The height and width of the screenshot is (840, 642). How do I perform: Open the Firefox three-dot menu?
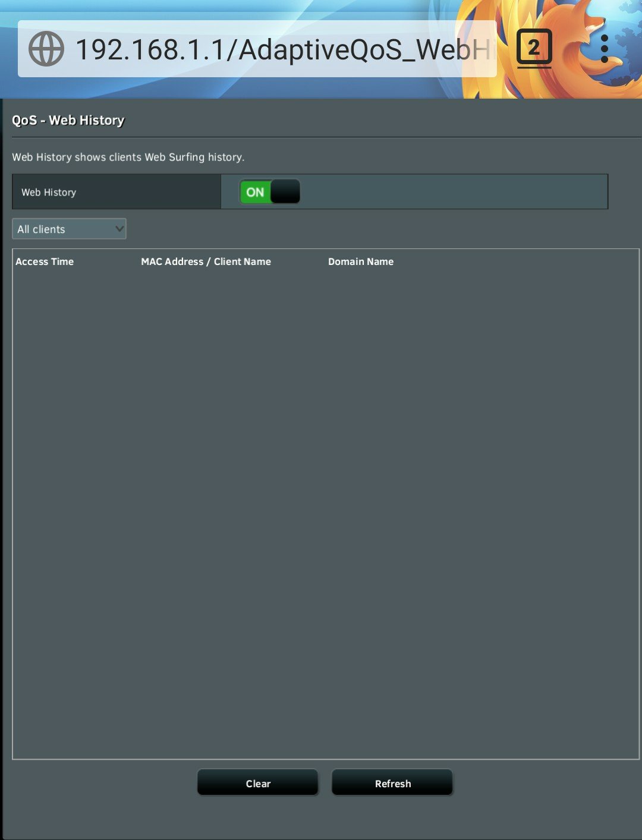point(604,49)
